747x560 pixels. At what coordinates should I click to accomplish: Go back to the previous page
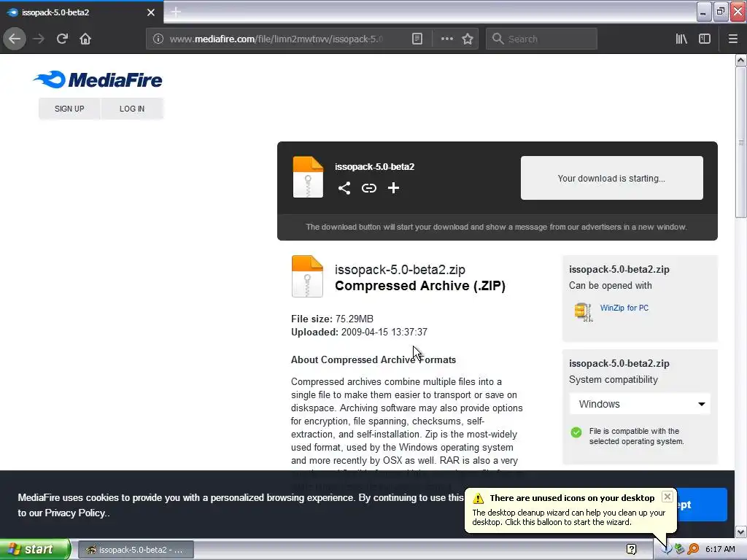pyautogui.click(x=15, y=39)
